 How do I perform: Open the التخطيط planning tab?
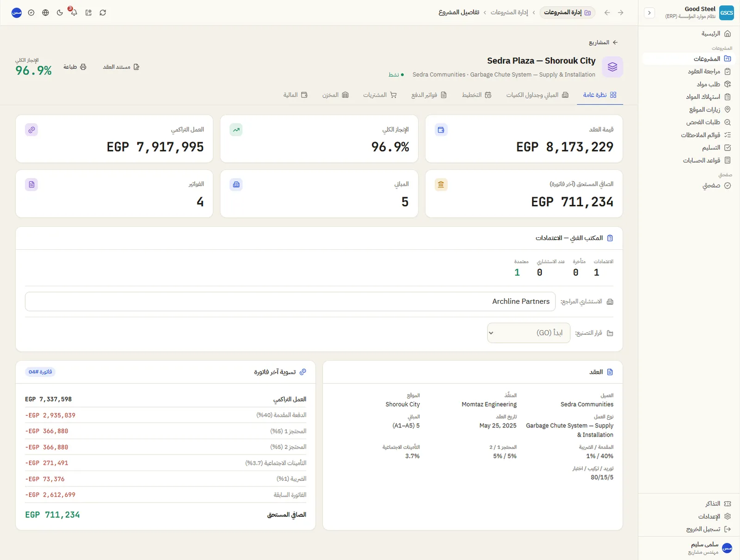476,95
